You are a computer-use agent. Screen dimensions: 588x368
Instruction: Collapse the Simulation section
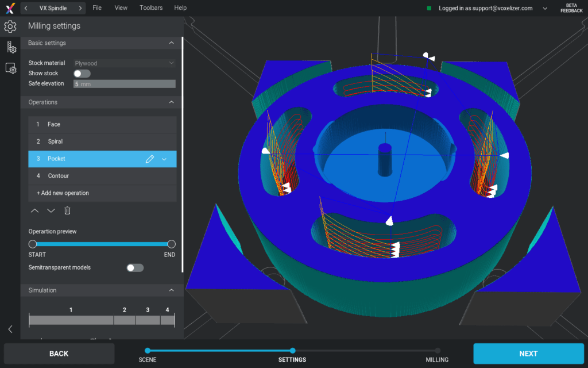pyautogui.click(x=171, y=290)
